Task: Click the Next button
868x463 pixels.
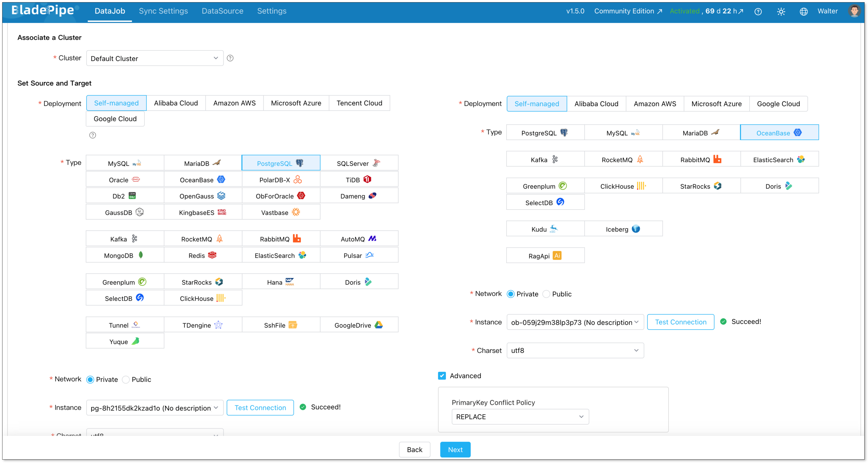Action: pyautogui.click(x=455, y=449)
